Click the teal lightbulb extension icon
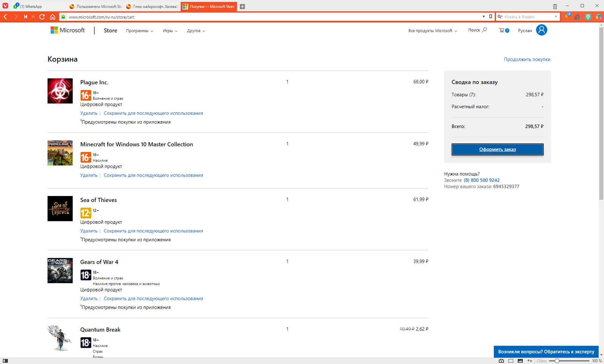This screenshot has width=604, height=364. click(x=588, y=17)
